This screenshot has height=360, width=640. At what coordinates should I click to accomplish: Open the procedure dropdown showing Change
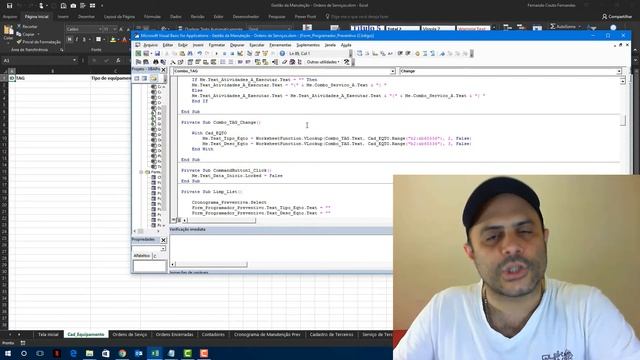tap(619, 71)
